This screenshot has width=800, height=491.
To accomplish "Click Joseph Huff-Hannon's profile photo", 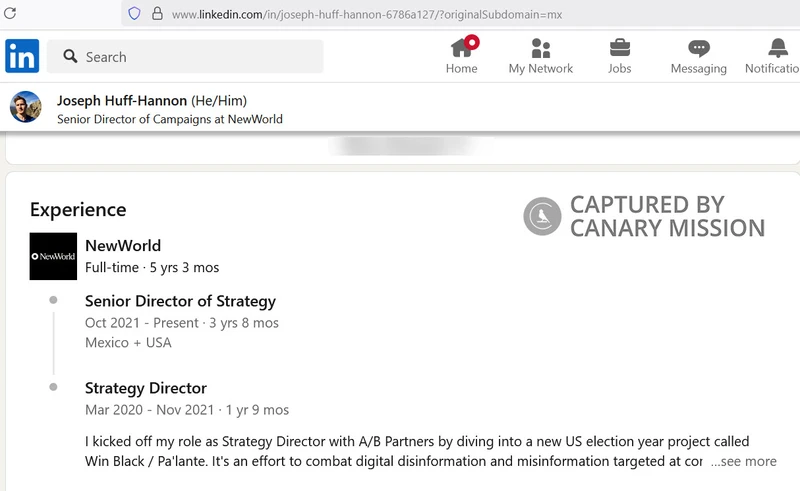I will click(26, 108).
